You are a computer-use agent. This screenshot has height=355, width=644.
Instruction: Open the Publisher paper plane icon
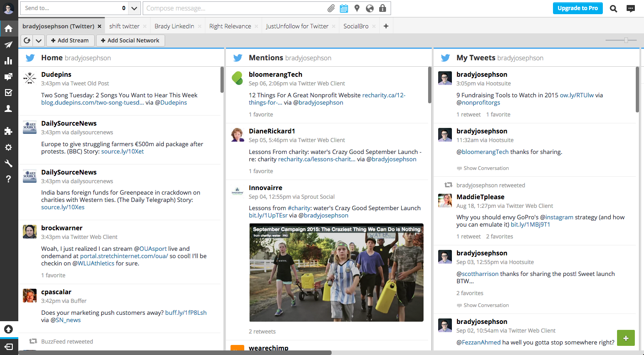[8, 45]
